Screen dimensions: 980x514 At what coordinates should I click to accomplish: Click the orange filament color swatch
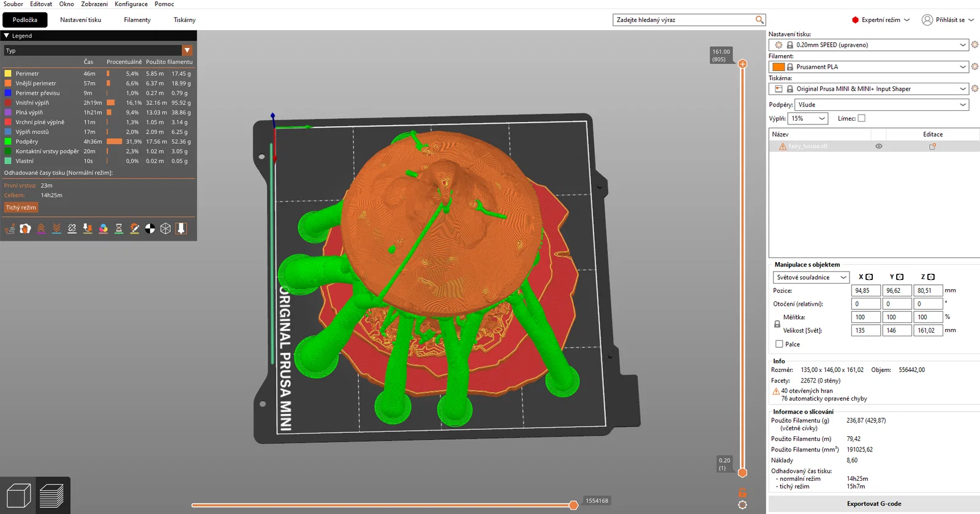pos(778,67)
